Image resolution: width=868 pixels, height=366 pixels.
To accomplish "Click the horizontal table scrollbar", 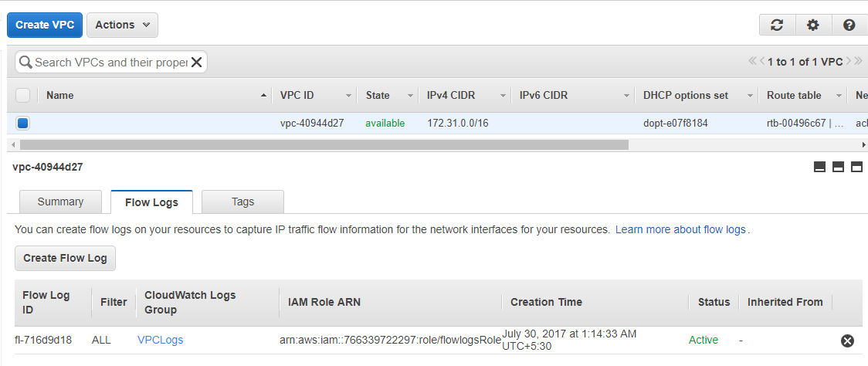I will click(x=324, y=145).
